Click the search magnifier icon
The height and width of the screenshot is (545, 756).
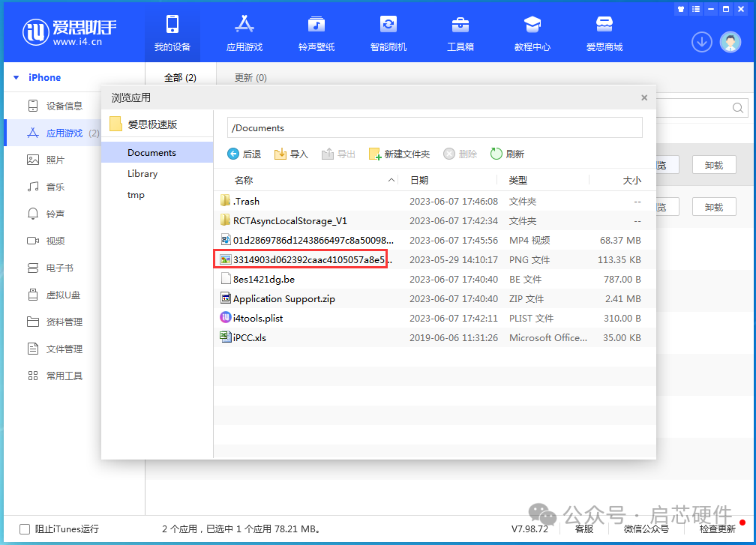pos(738,108)
